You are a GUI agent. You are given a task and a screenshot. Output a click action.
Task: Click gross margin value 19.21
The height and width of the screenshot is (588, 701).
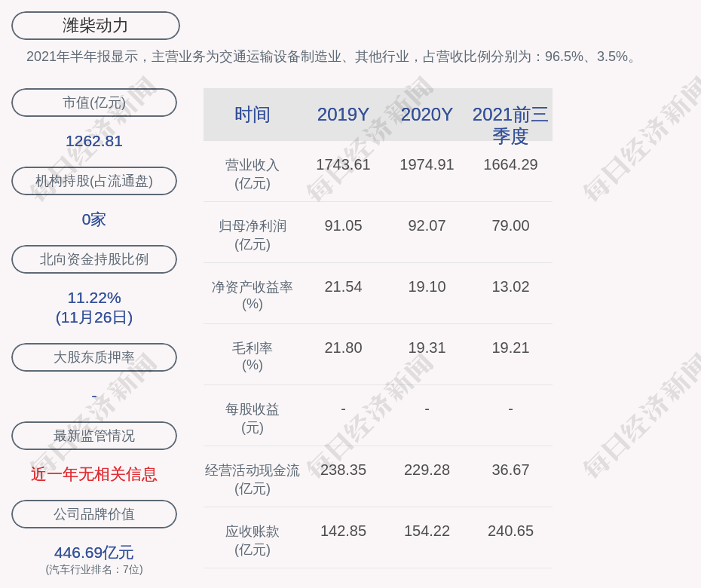coord(510,348)
